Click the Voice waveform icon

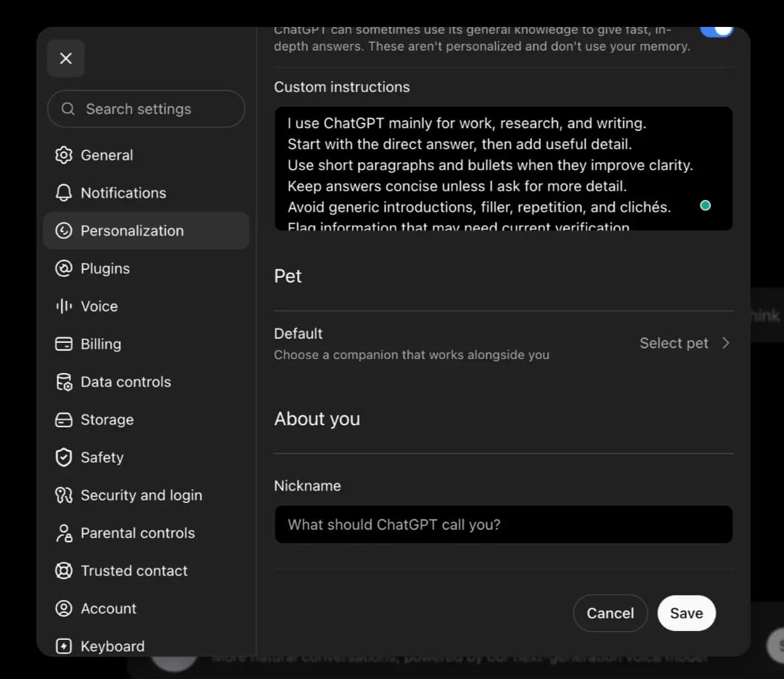[x=63, y=306]
